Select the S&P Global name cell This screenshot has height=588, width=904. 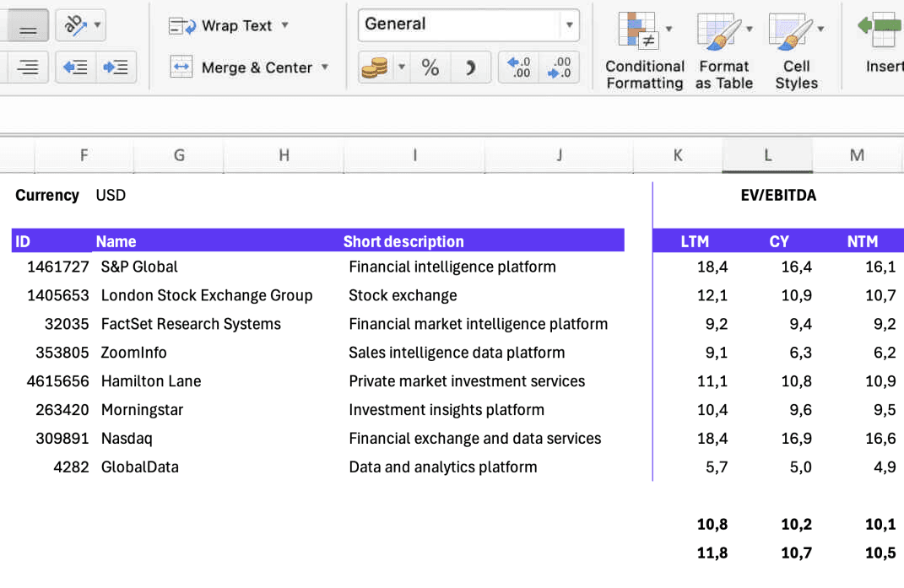[x=139, y=267]
